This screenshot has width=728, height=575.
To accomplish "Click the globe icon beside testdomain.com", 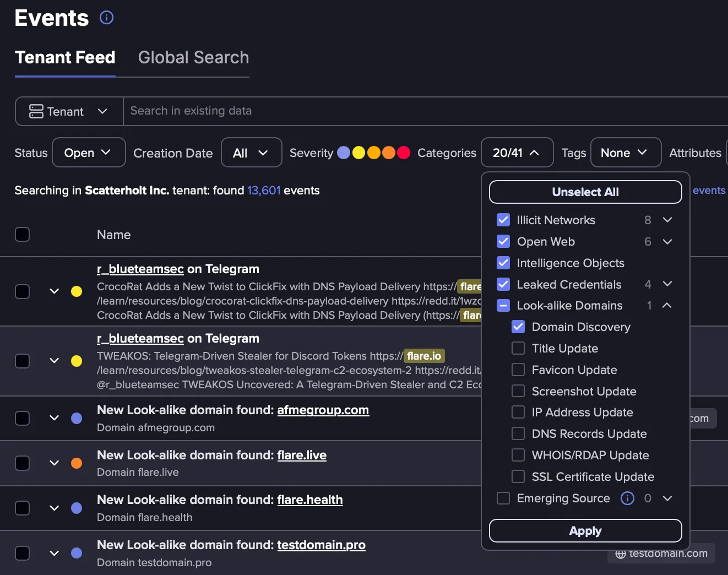I will click(621, 554).
